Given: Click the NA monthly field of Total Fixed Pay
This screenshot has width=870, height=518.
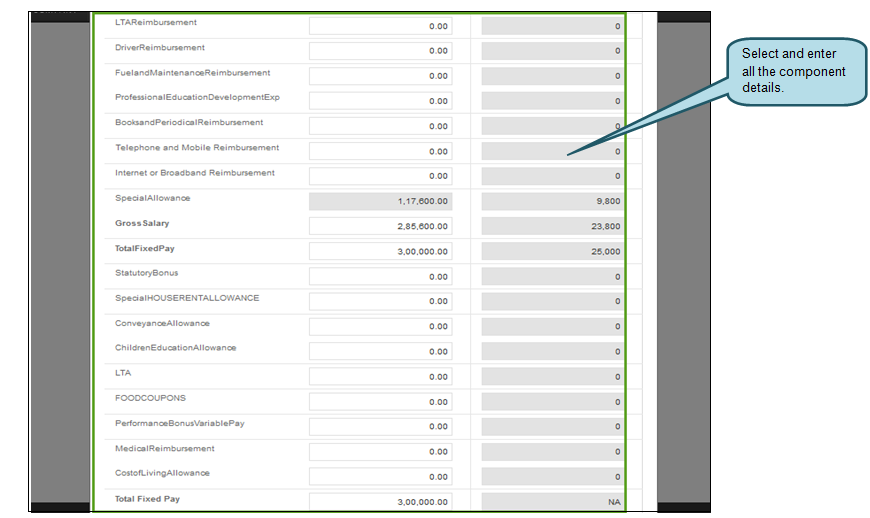Looking at the screenshot, I should pyautogui.click(x=553, y=502).
